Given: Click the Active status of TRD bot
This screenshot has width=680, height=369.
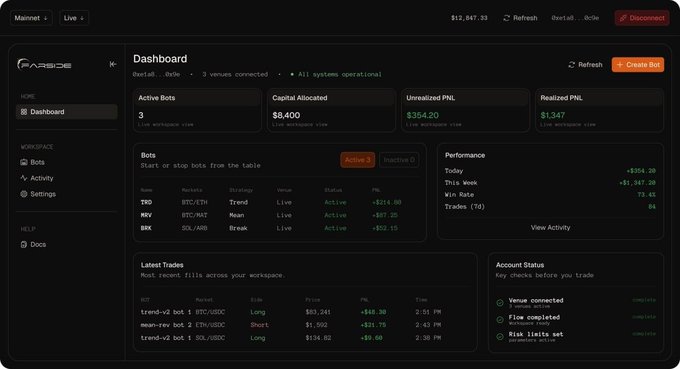Looking at the screenshot, I should click(x=335, y=202).
